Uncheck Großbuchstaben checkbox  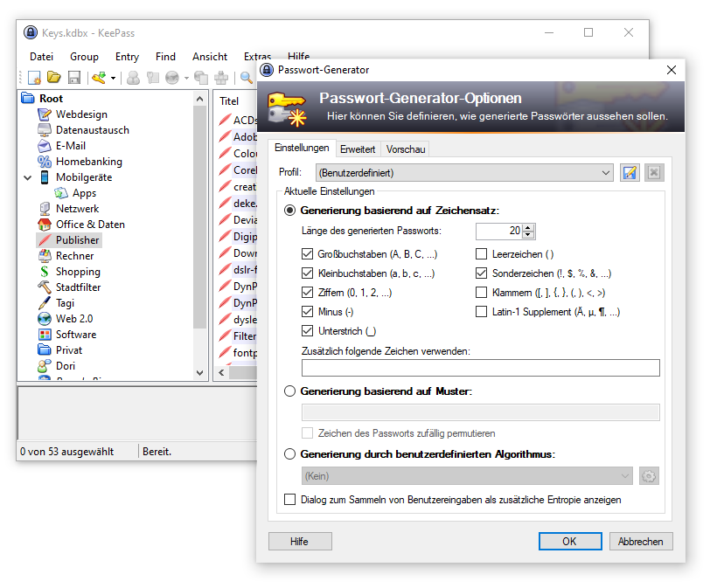tap(307, 254)
